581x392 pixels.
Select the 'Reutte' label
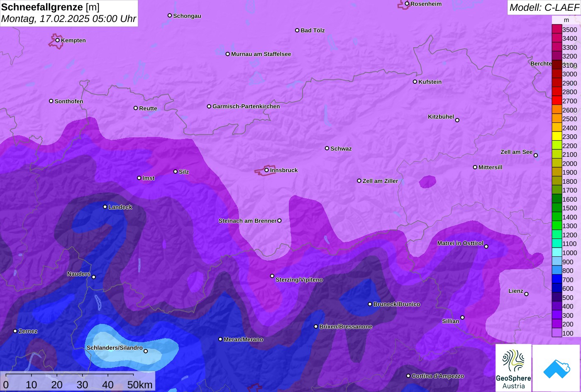coord(148,108)
